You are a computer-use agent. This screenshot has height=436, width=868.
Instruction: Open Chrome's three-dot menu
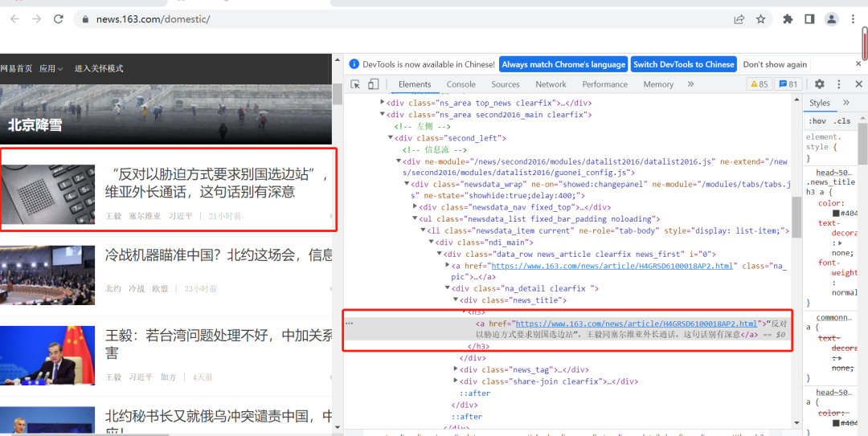(853, 19)
